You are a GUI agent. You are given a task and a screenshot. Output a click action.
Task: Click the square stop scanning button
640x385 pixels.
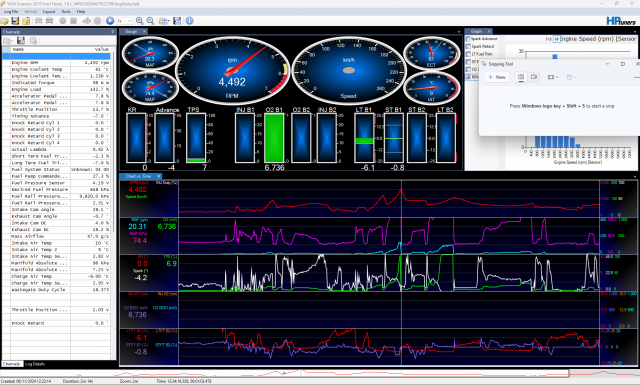click(x=73, y=20)
